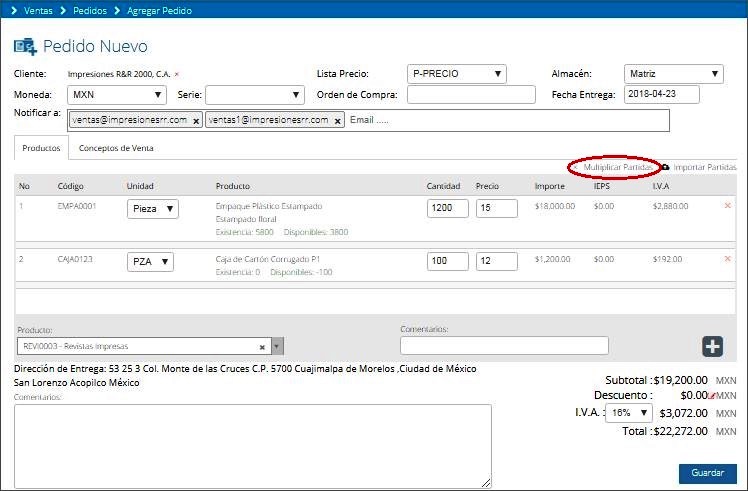This screenshot has height=491, width=748.
Task: Click the Total $22,272.00 amount
Action: click(681, 431)
